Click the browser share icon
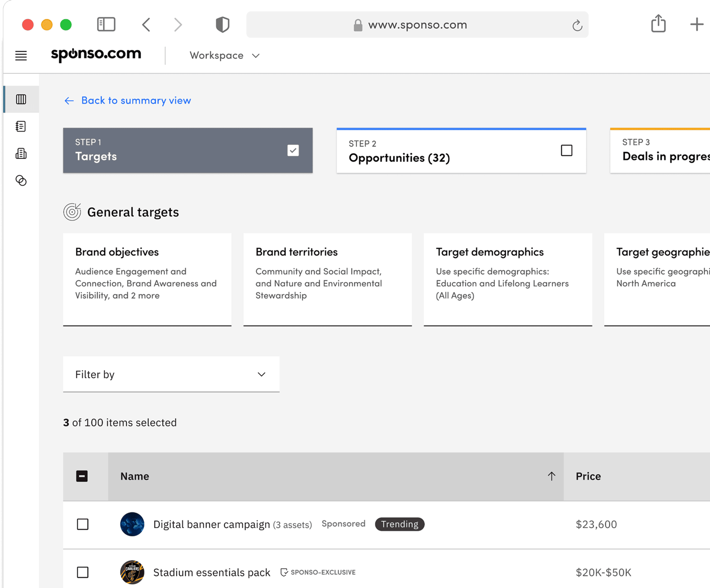This screenshot has height=588, width=710. 658,24
